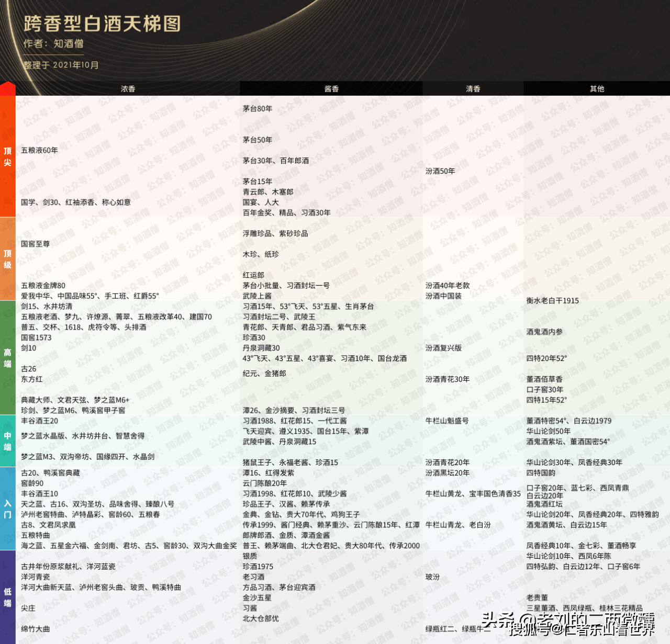Select the row 百年金奖、精品、习酒30年
The height and width of the screenshot is (644, 670).
point(287,213)
